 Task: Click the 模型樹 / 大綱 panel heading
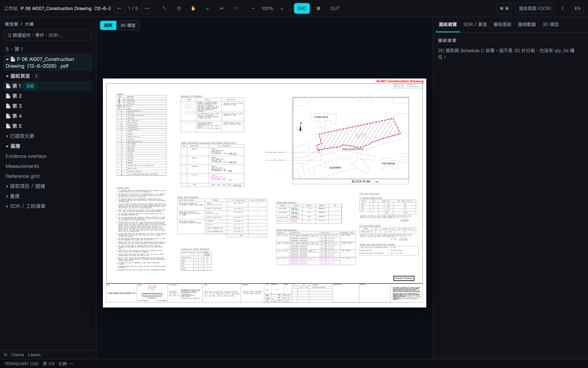pyautogui.click(x=19, y=24)
